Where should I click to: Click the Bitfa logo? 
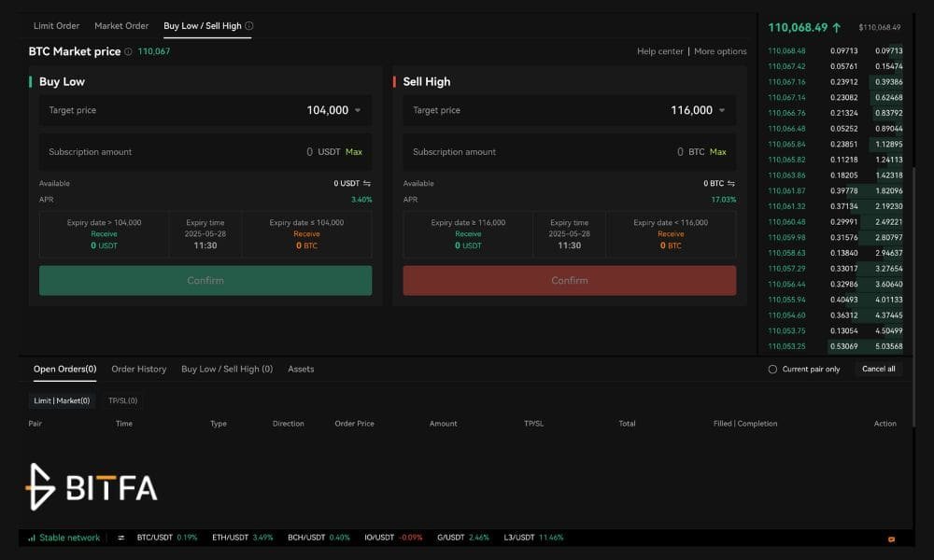[x=92, y=487]
